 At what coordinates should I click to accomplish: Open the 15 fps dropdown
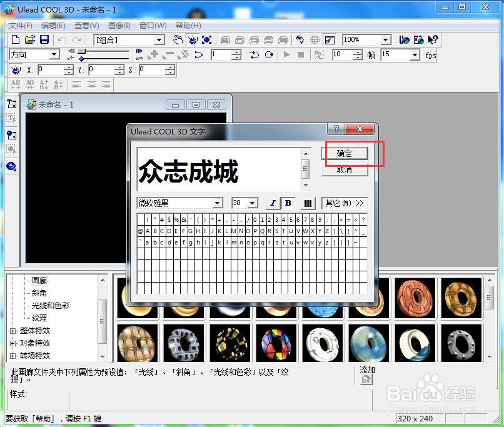(x=415, y=55)
